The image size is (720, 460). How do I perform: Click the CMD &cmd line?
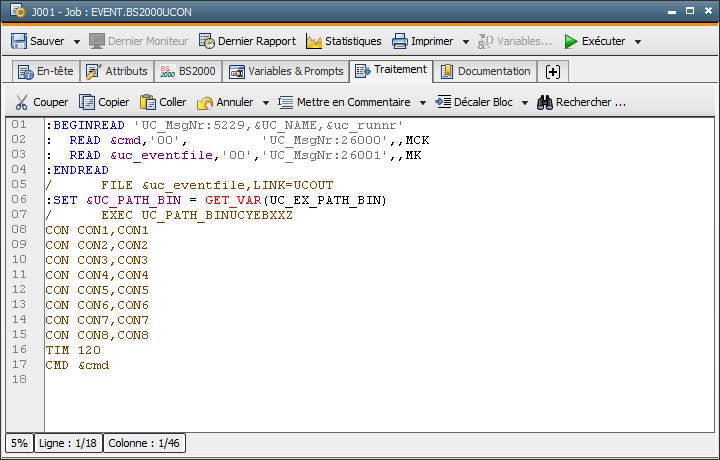click(x=77, y=365)
